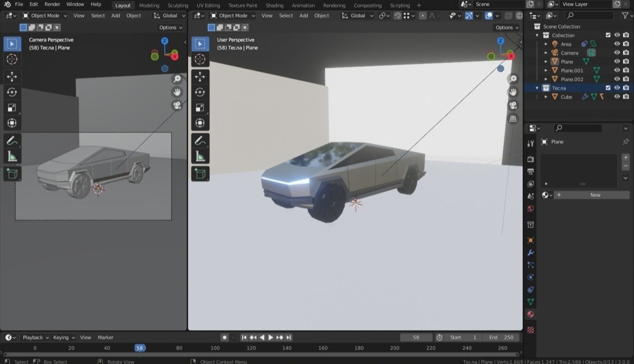Open the Playback dropdown in timeline
This screenshot has width=634, height=364.
(x=35, y=338)
